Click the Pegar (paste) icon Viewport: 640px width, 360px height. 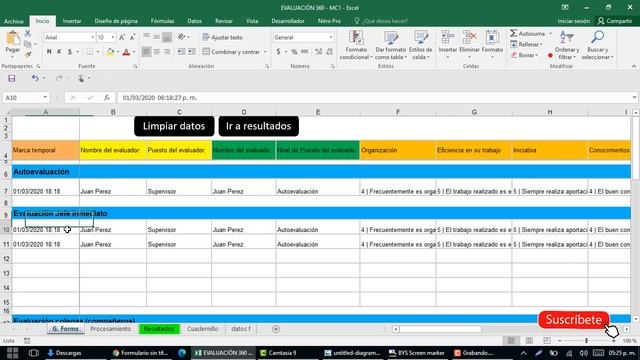pos(13,38)
